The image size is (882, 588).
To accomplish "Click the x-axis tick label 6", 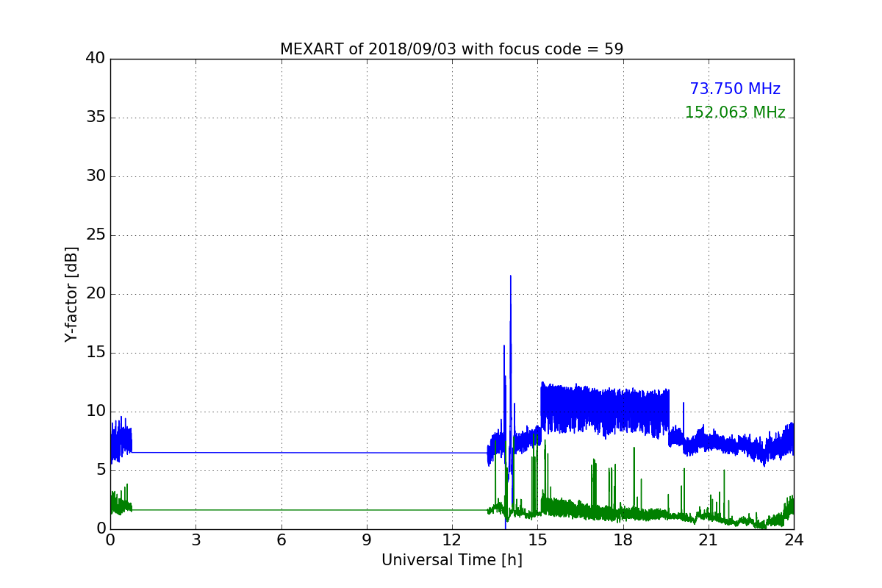I will coord(281,539).
